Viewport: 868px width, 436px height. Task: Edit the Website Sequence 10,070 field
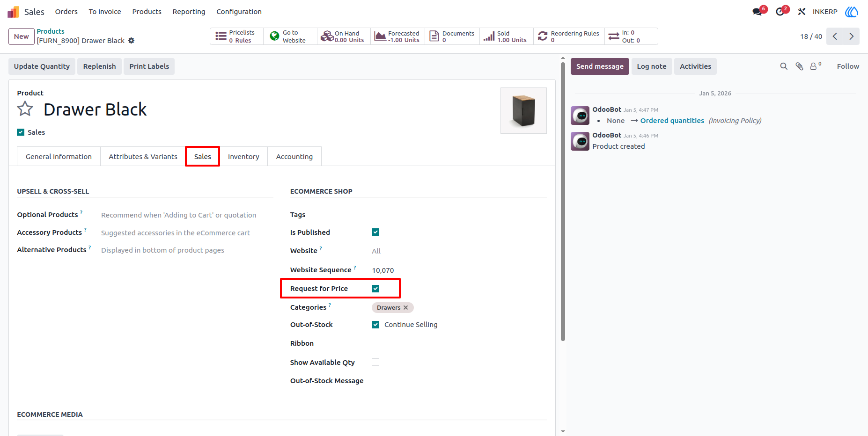[x=459, y=270]
